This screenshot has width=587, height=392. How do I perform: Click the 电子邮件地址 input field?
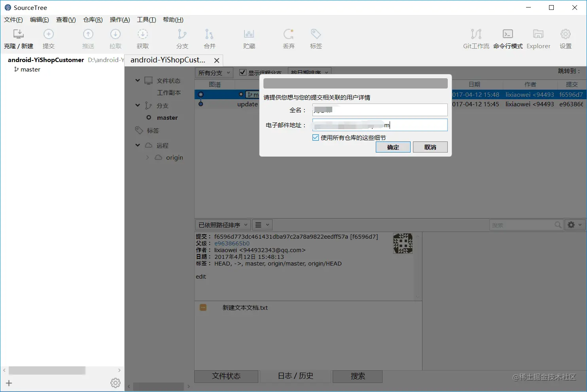click(380, 125)
